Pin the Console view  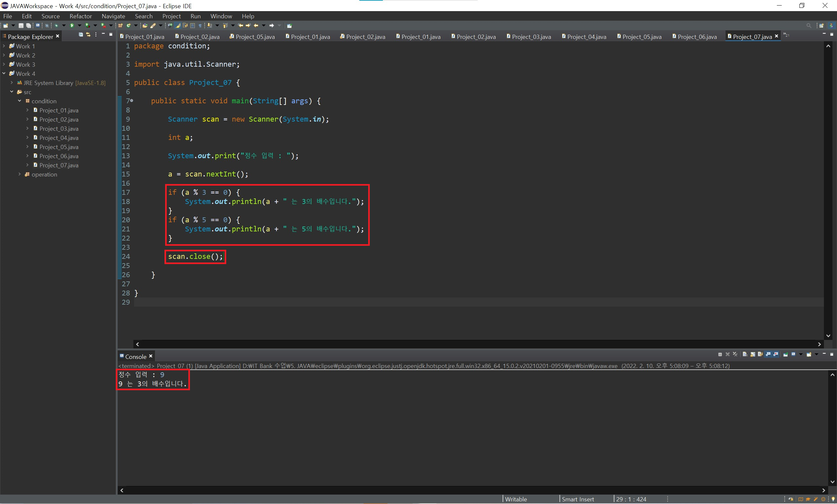coord(785,355)
